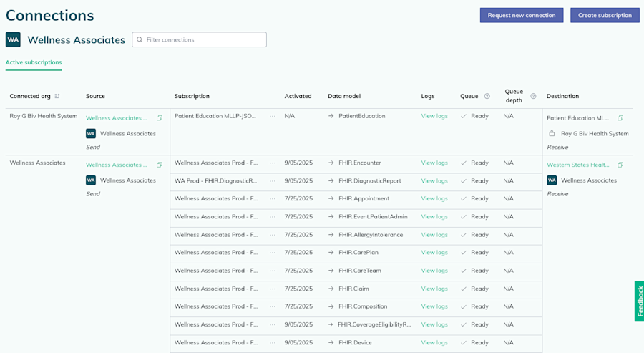The width and height of the screenshot is (644, 353).
Task: Copy source icon in Roy G Biv row
Action: click(x=160, y=118)
